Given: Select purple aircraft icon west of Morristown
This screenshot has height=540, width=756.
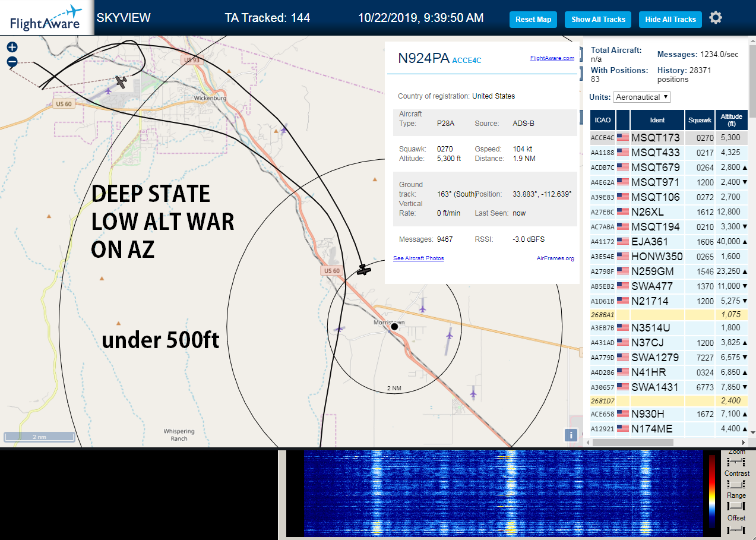Looking at the screenshot, I should 339,329.
